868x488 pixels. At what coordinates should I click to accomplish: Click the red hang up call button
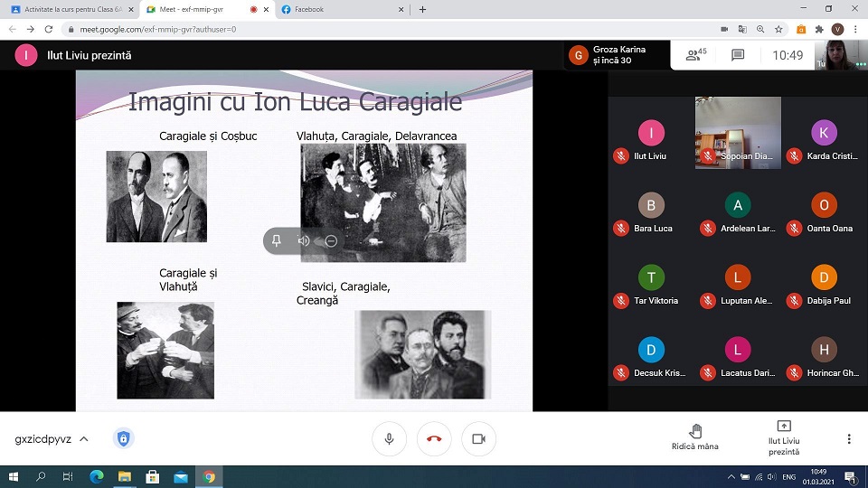[434, 438]
